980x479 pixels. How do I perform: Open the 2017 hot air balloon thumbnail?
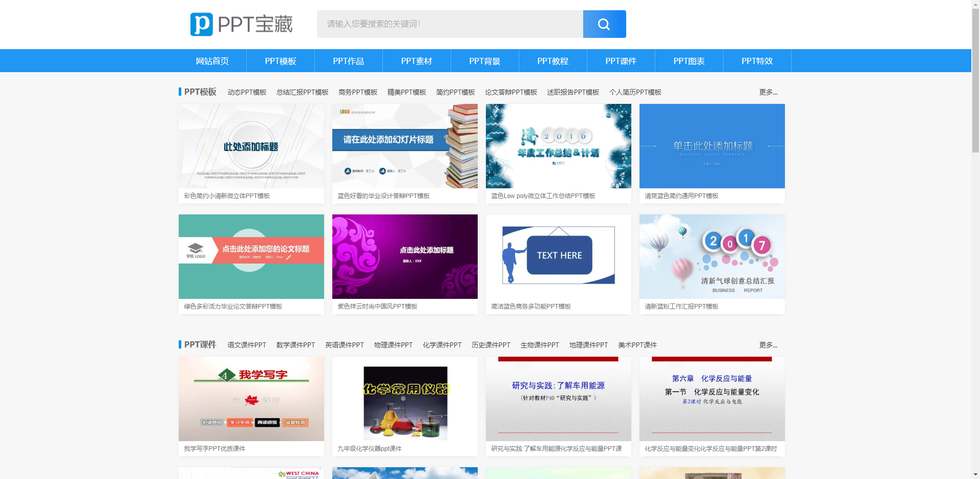[x=712, y=256]
